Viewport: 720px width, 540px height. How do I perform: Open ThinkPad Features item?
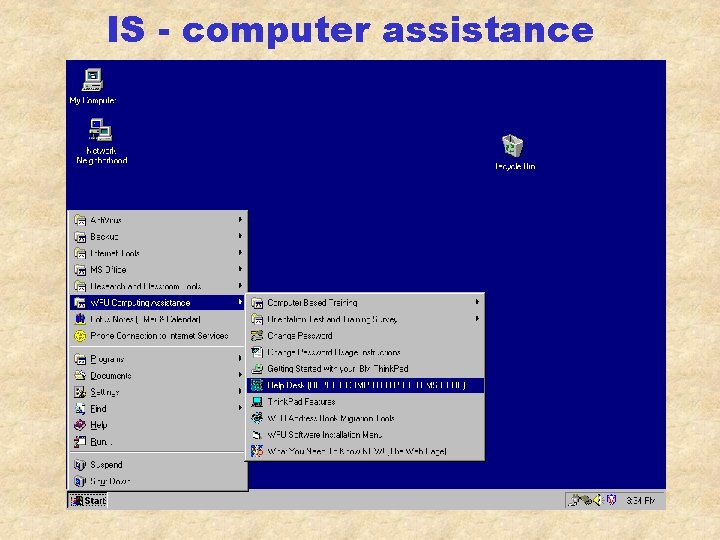pos(365,402)
